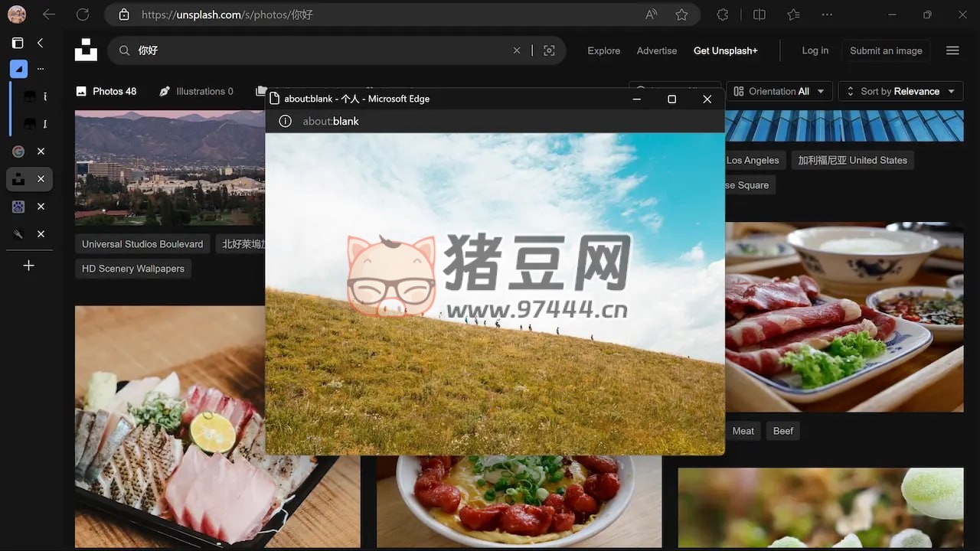Close the Google vertical tab

(41, 152)
